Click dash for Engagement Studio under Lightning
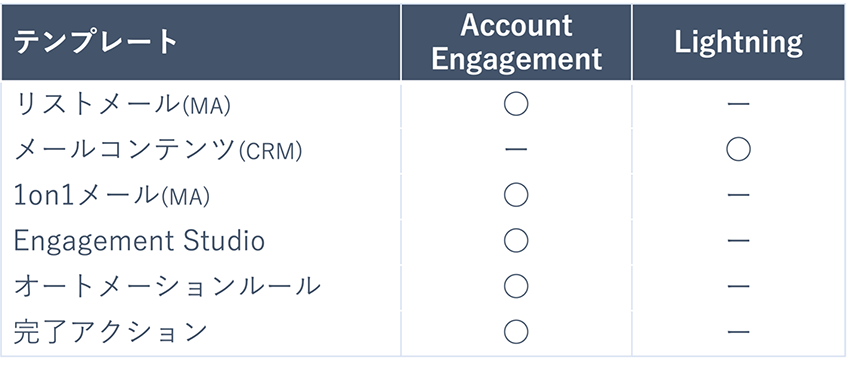 [738, 241]
